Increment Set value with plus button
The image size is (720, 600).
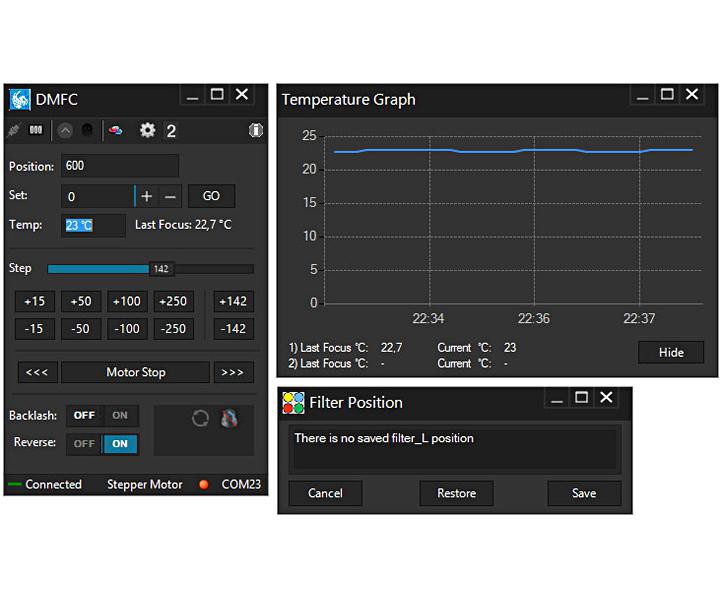147,196
